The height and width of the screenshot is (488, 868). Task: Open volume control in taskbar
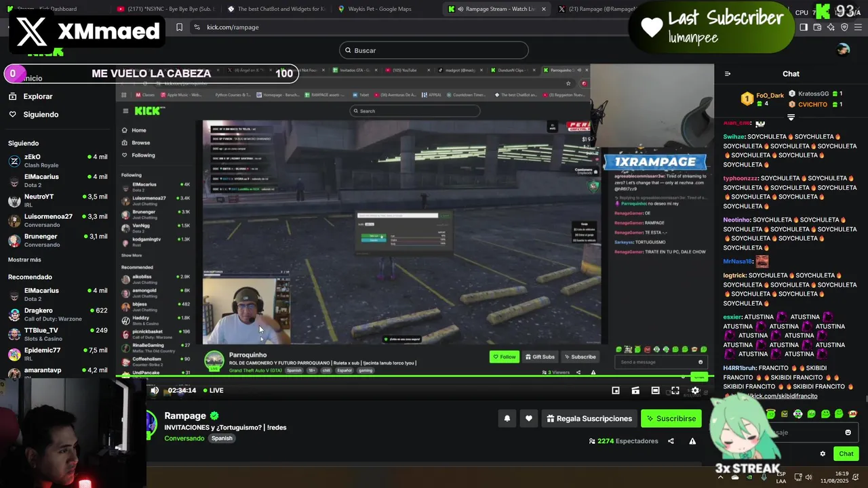pos(810,477)
